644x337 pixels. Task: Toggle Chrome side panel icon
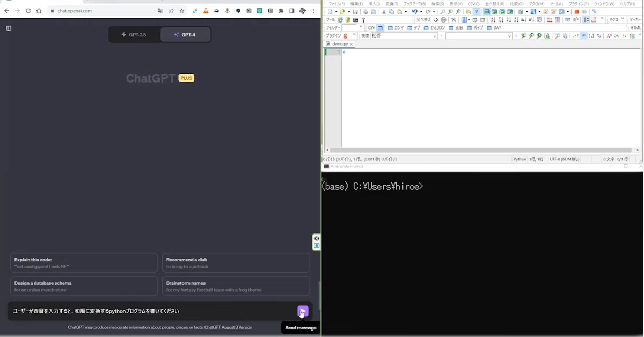292,11
